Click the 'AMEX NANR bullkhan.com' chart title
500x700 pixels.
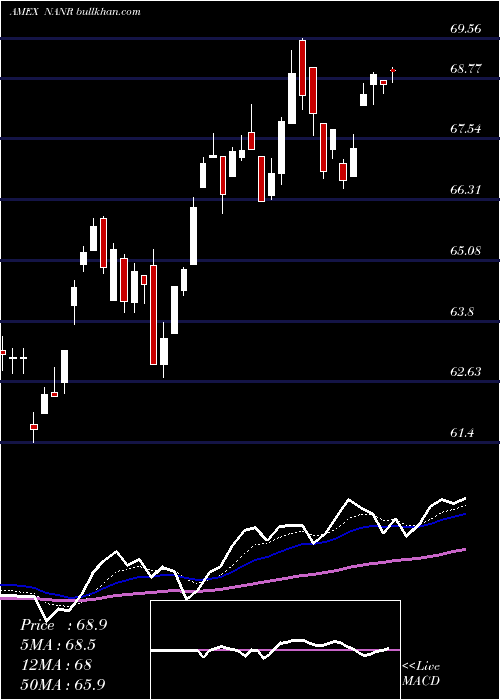pyautogui.click(x=75, y=11)
